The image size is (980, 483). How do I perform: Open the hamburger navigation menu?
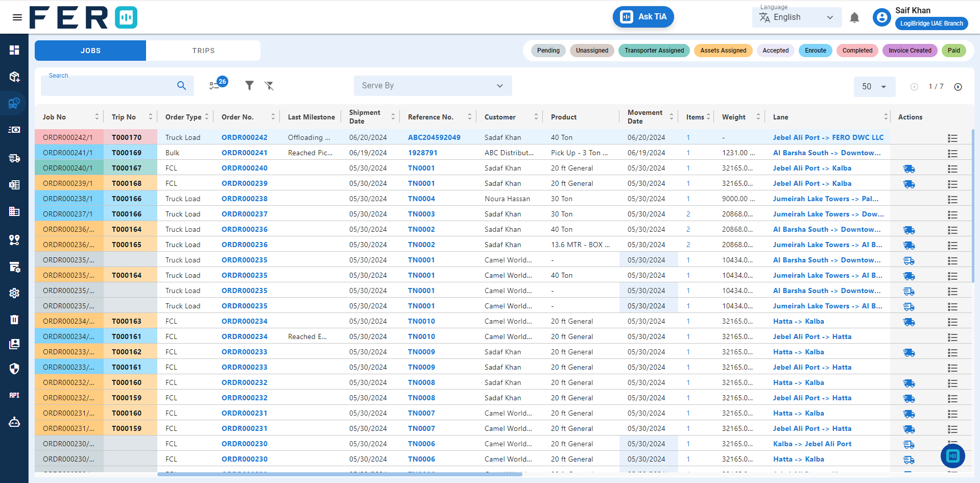coord(17,17)
